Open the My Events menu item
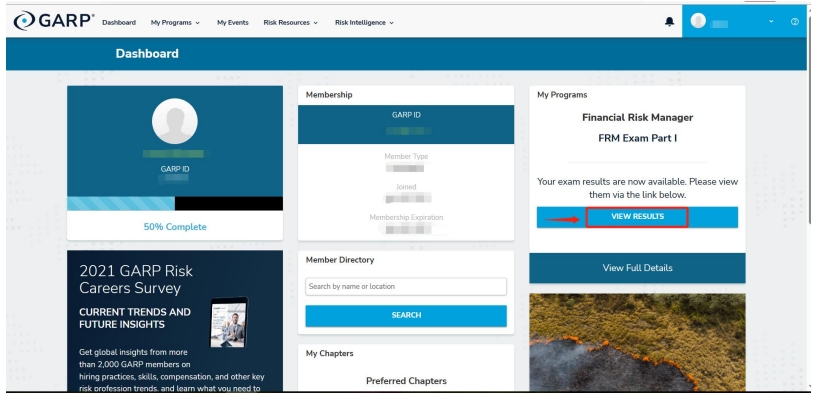Screen dimensions: 821x397 232,23
